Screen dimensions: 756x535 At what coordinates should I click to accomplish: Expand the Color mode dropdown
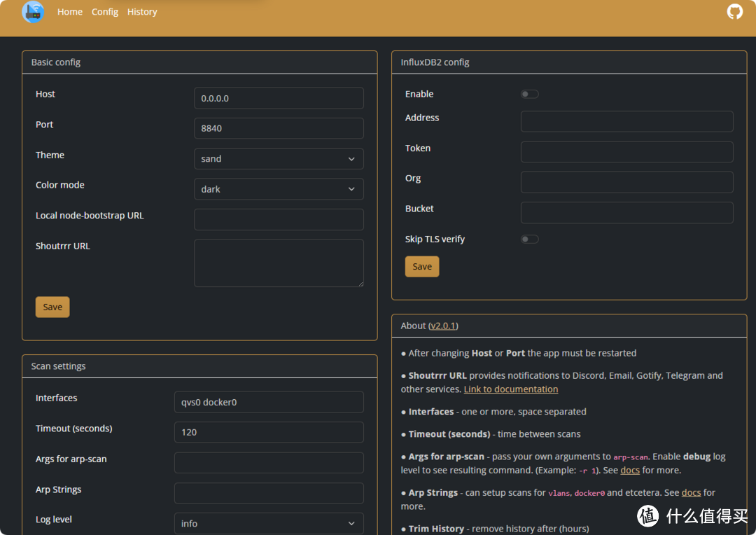(x=279, y=189)
